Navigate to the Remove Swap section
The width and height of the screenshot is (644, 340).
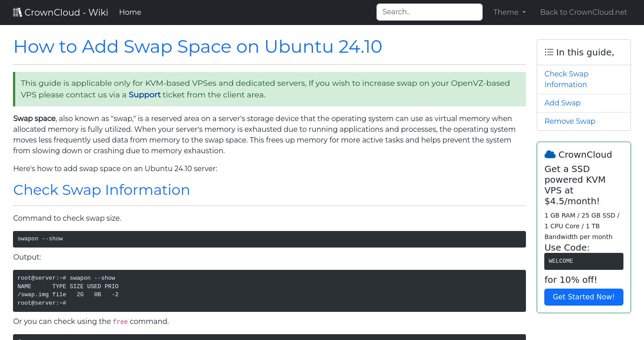pyautogui.click(x=570, y=121)
